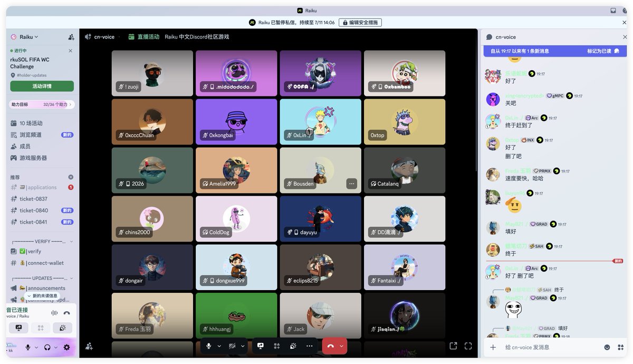Pop out the call window
The width and height of the screenshot is (633, 364).
point(453,346)
